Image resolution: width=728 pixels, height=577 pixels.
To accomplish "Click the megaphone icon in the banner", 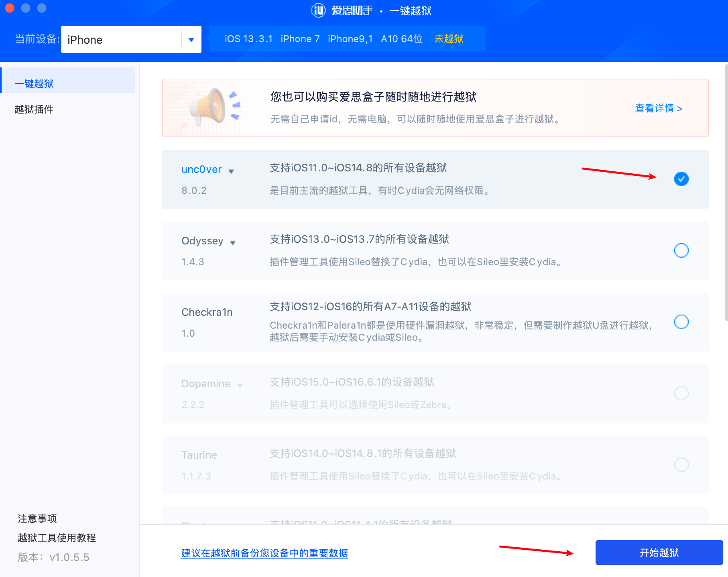I will pos(215,107).
